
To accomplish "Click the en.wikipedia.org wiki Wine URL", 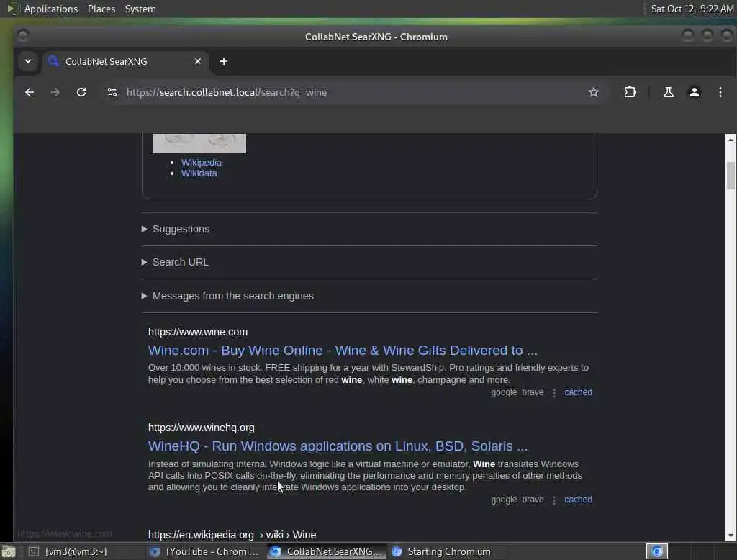I will (232, 535).
